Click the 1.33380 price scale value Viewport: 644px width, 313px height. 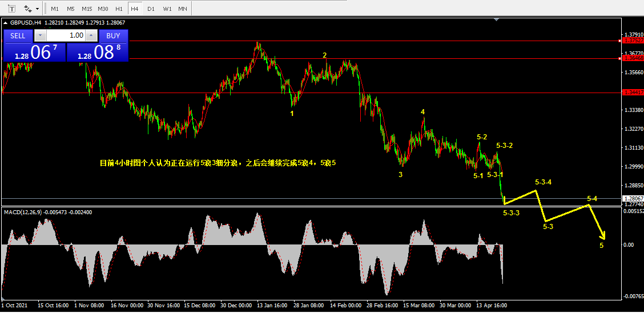[x=634, y=110]
